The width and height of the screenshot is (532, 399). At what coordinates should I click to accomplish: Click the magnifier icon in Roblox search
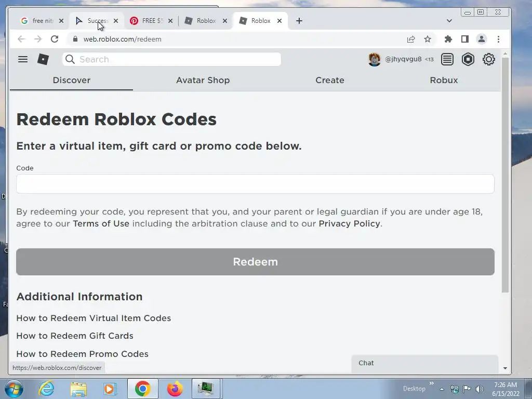[70, 59]
